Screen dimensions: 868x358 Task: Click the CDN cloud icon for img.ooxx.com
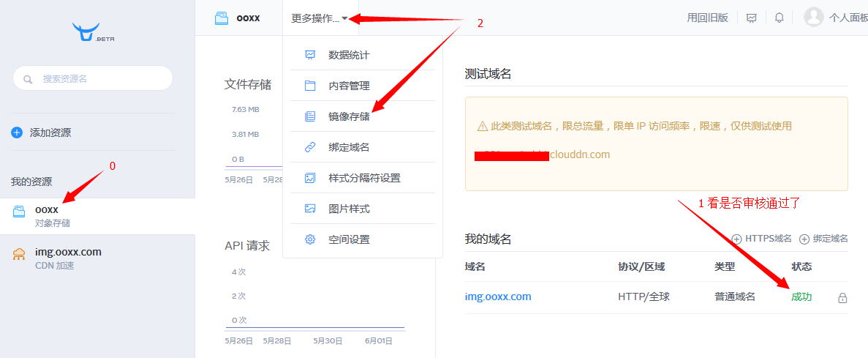19,253
